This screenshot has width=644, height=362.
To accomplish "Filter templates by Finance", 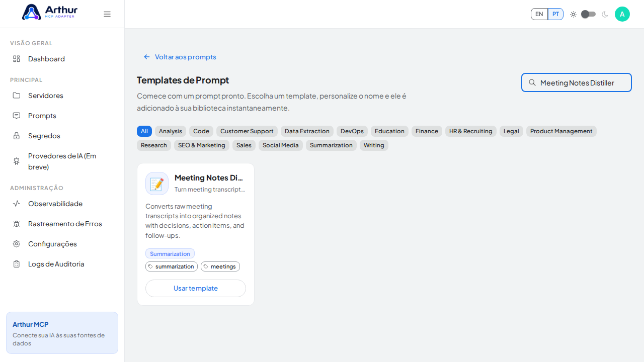I will [x=427, y=131].
